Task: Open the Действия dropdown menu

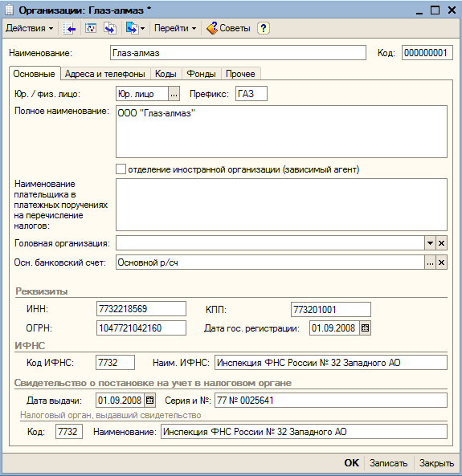Action: pyautogui.click(x=30, y=28)
